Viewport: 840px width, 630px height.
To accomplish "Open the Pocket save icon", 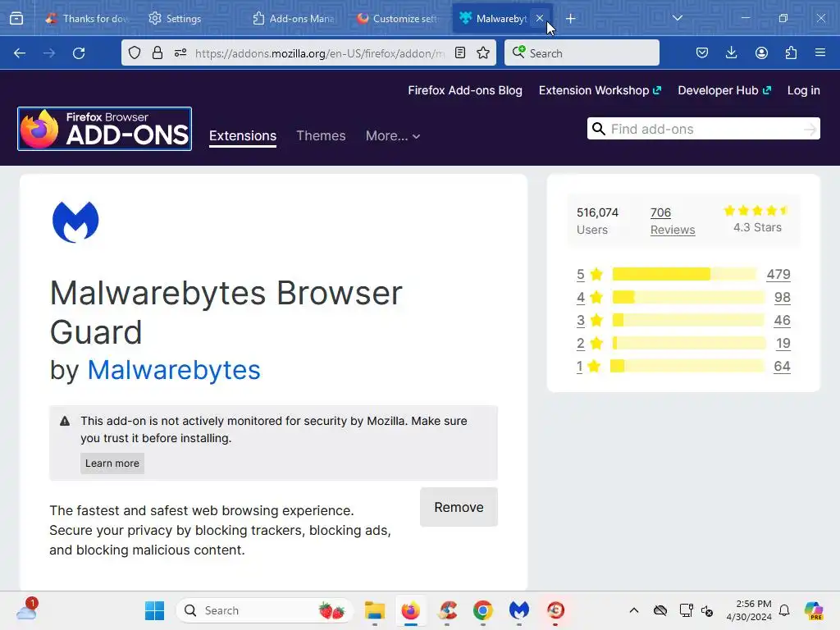I will click(702, 52).
